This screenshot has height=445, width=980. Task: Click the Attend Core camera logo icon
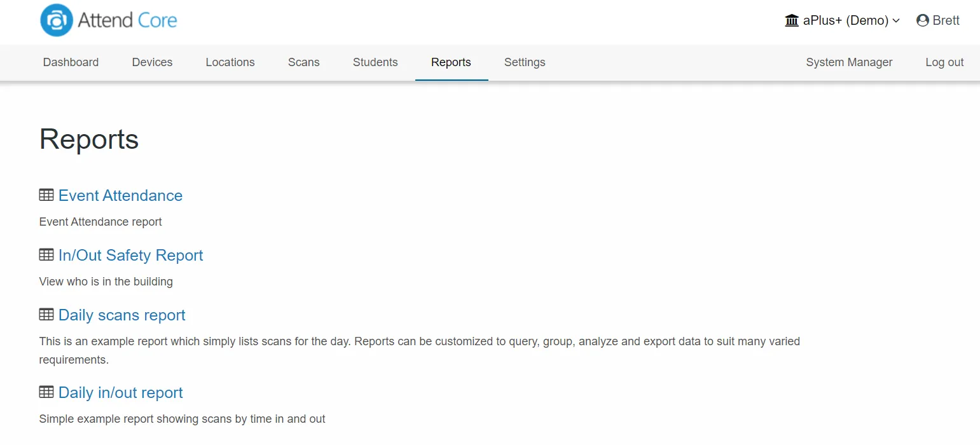[56, 20]
